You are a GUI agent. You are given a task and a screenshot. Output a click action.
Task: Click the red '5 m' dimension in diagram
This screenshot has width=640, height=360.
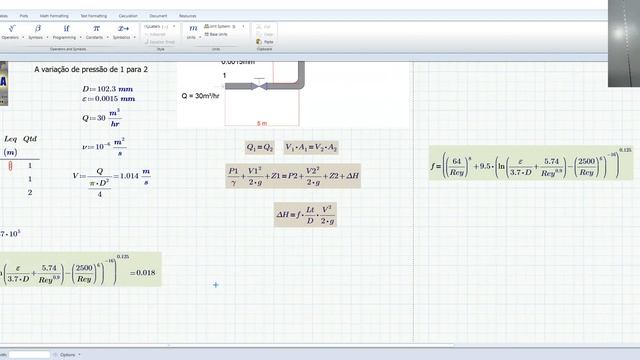262,123
